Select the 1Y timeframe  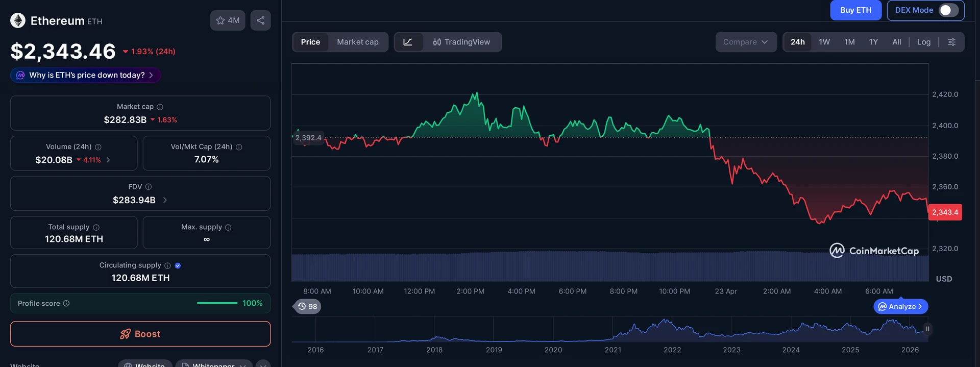(873, 42)
